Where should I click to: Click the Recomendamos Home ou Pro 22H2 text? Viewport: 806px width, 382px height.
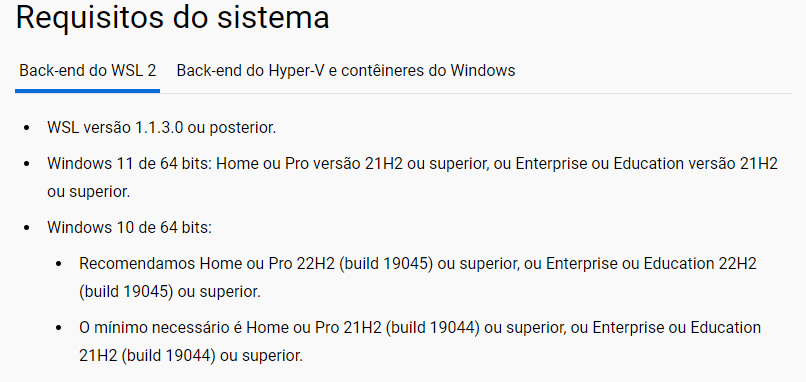click(208, 264)
